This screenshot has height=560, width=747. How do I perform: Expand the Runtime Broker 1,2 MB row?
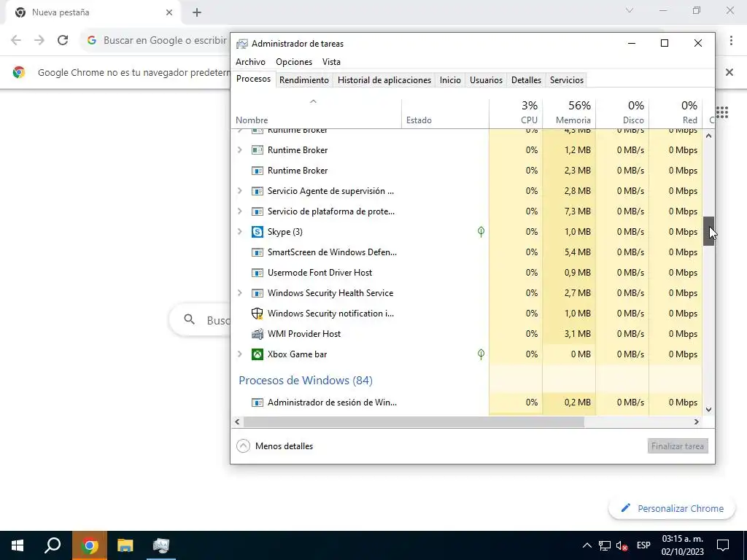(x=239, y=150)
